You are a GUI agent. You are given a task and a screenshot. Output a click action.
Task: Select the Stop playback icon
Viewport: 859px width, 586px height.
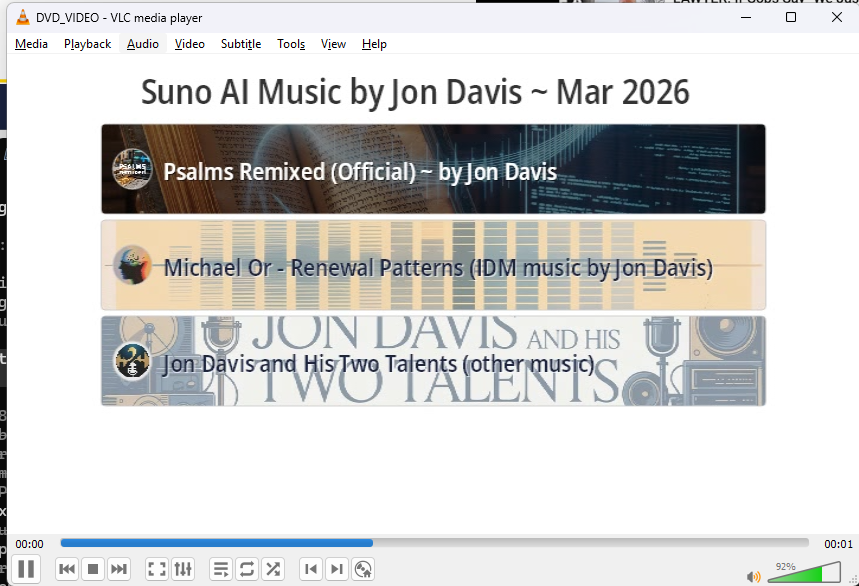tap(93, 568)
